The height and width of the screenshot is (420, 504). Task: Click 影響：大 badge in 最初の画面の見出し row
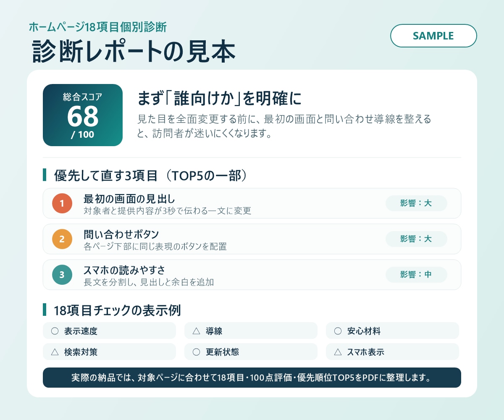tap(416, 203)
